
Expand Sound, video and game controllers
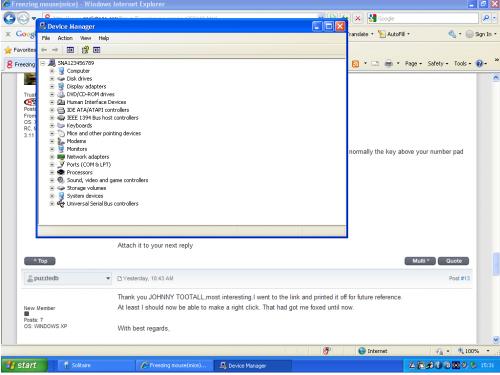click(x=52, y=180)
